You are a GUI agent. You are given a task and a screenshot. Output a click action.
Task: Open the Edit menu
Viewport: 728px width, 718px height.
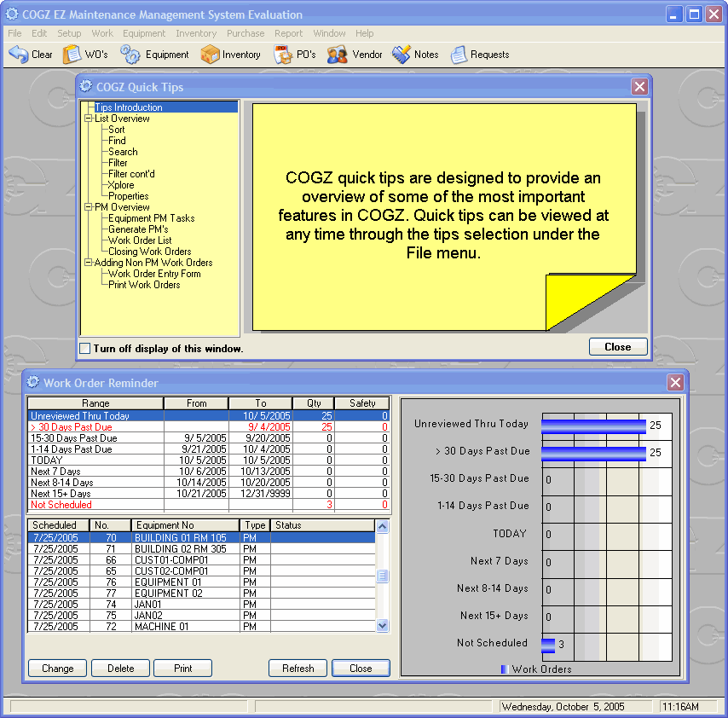pos(39,33)
